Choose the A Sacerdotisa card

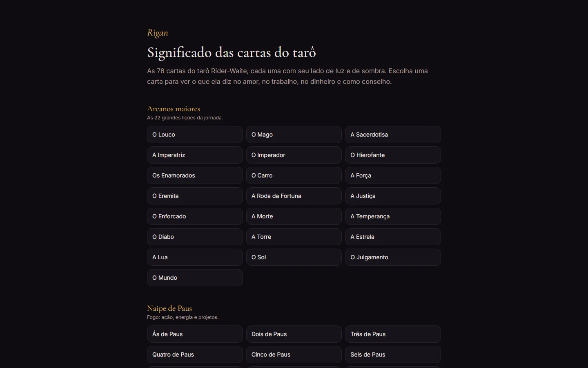point(393,135)
